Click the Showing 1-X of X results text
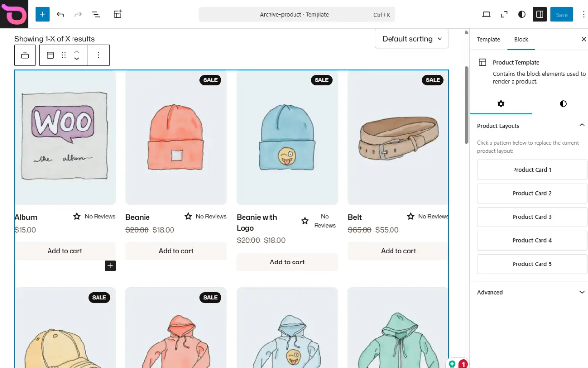Screen dimensions: 588x368 coord(54,39)
